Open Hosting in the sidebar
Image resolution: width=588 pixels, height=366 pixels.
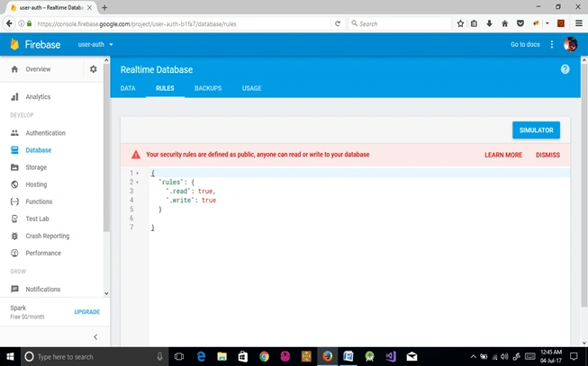(x=36, y=184)
